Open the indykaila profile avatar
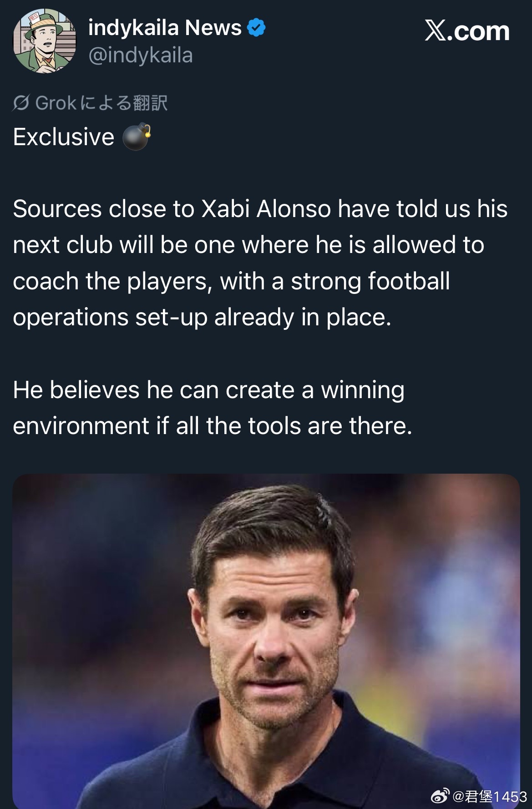This screenshot has width=532, height=809. click(x=44, y=41)
